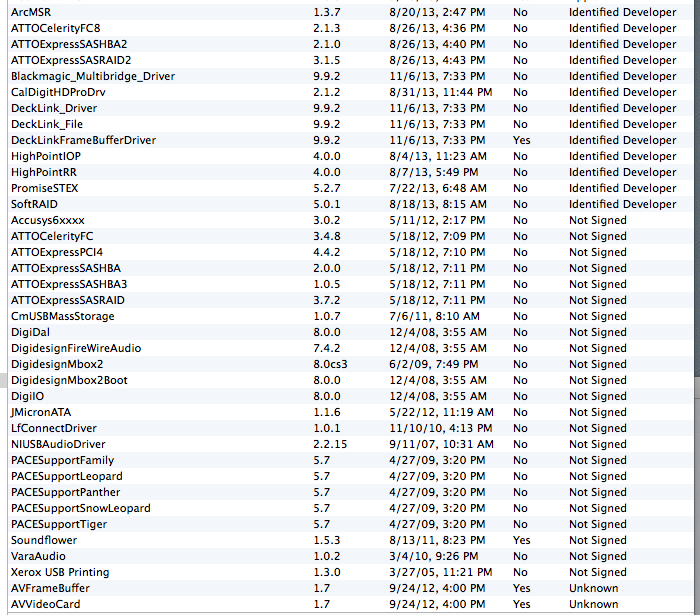Viewport: 700px width, 615px height.
Task: Select the DigidesignMbox2Boot row
Action: tap(350, 380)
